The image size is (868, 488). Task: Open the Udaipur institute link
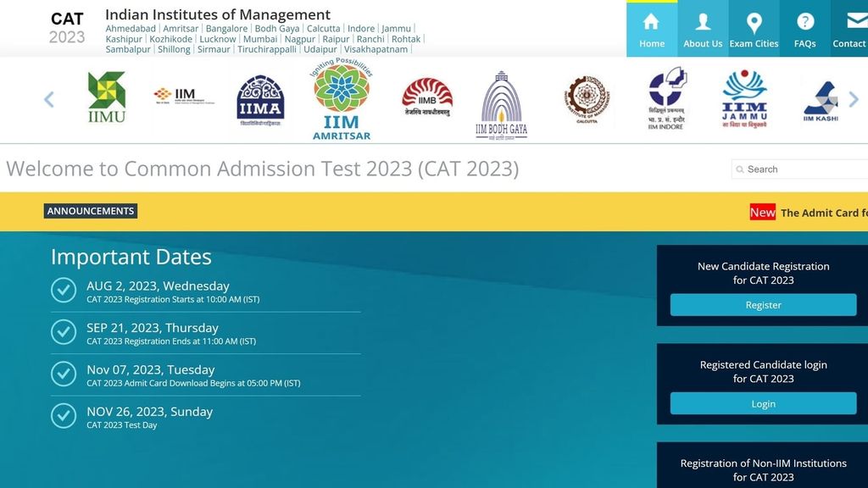pos(320,49)
